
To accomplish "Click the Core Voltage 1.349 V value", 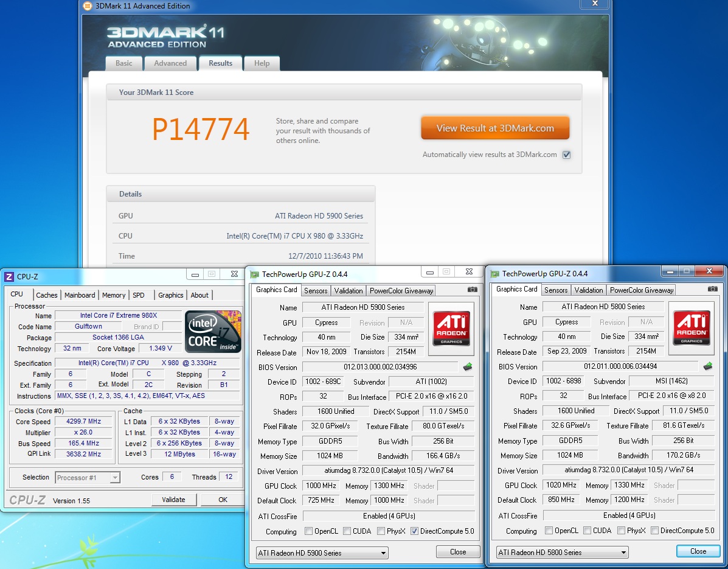I will [x=161, y=348].
